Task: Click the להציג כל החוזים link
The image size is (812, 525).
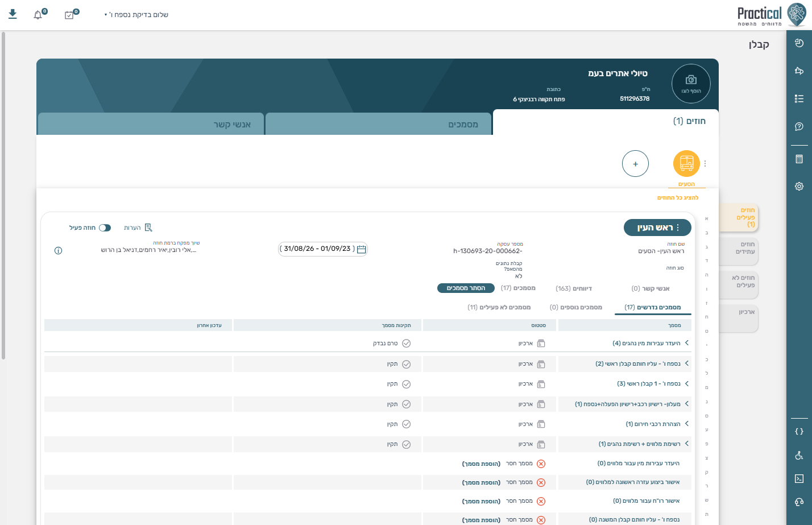Action: tap(678, 198)
